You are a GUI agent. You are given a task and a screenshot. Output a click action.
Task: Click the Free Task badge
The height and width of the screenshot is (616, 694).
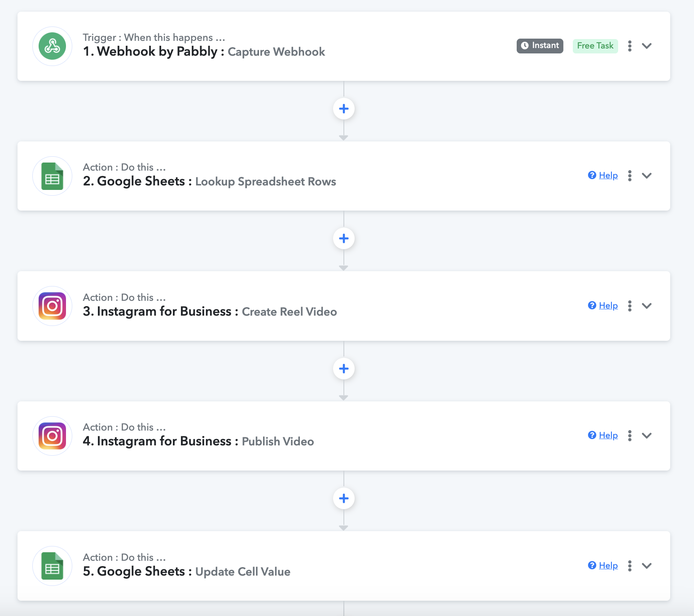(595, 46)
